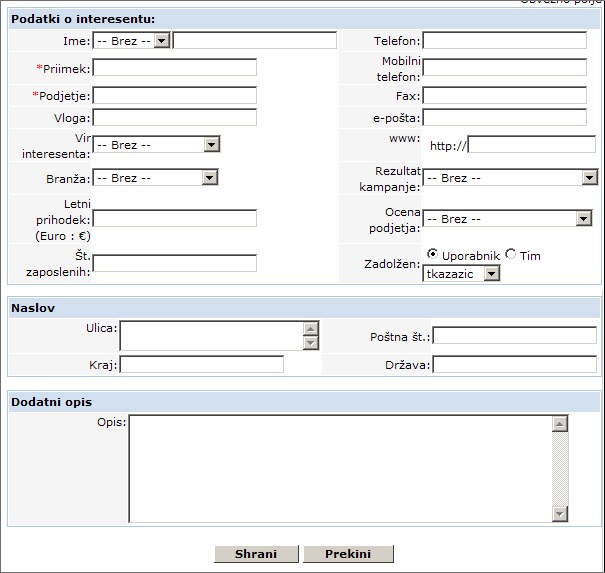
Task: Open the Branža dropdown list
Action: tap(155, 178)
